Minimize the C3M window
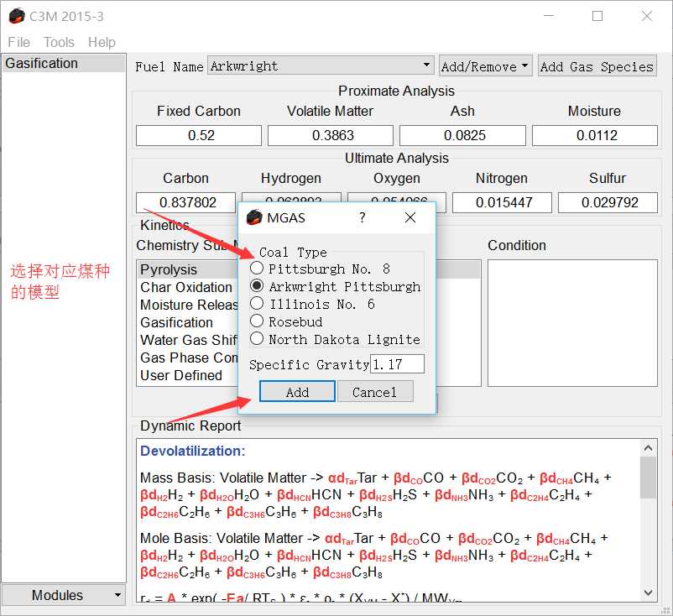The height and width of the screenshot is (616, 673). coord(549,16)
